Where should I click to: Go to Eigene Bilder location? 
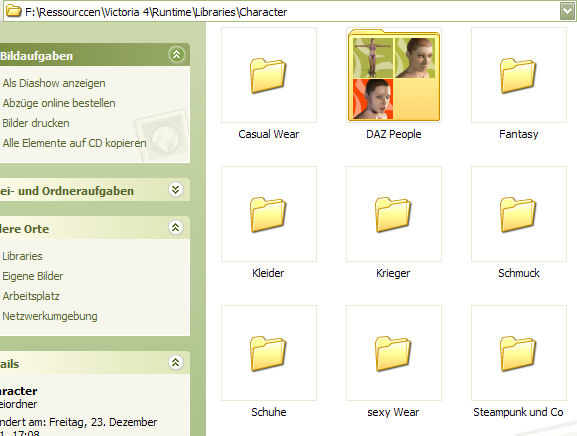click(x=32, y=276)
